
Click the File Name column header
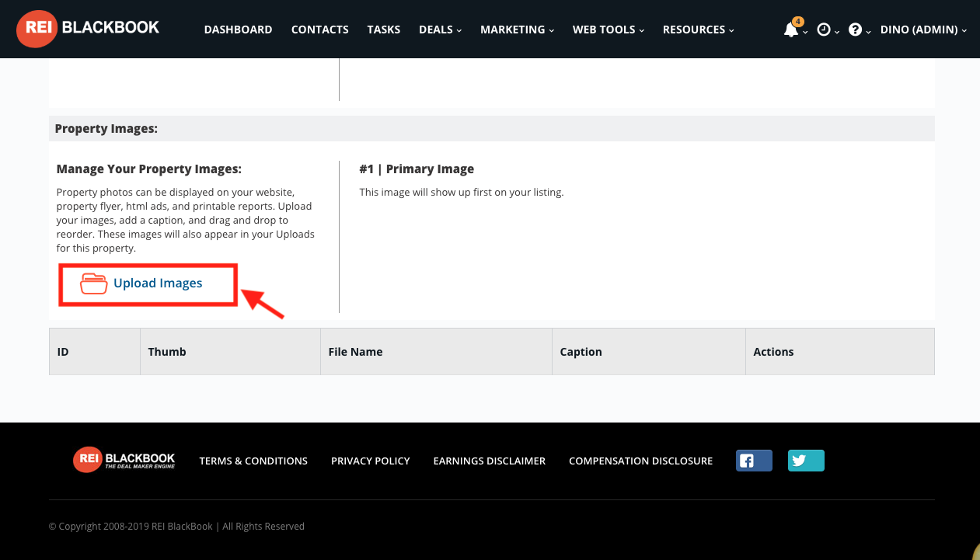[x=436, y=352]
